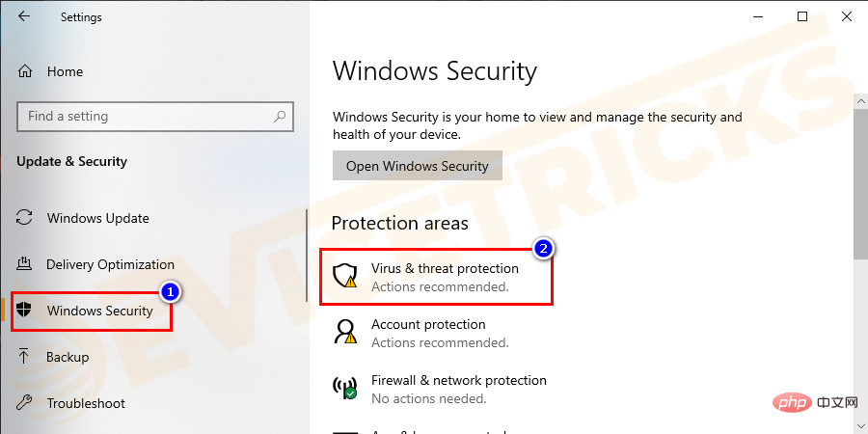Screen dimensions: 868x434
Task: Open Virus & threat protection link
Action: [x=445, y=269]
